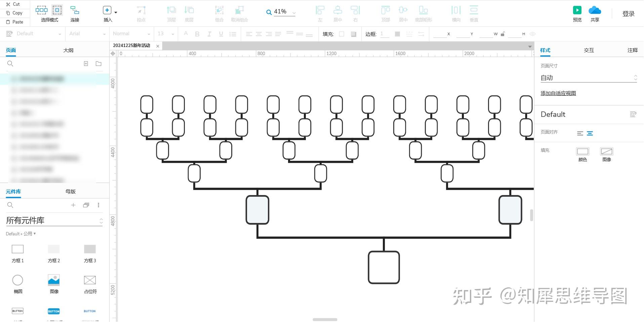
Task: Click the 插入 insert button
Action: pos(107,10)
